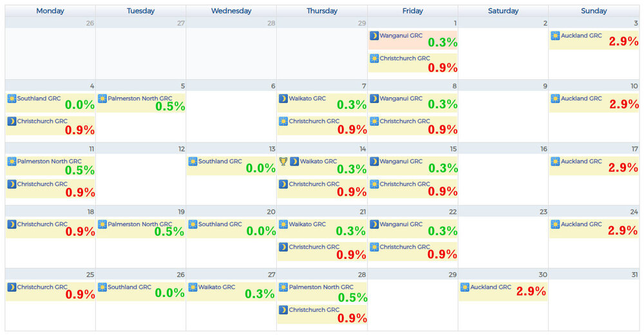This screenshot has height=335, width=644.
Task: Click the Saturday column header
Action: coord(503,11)
